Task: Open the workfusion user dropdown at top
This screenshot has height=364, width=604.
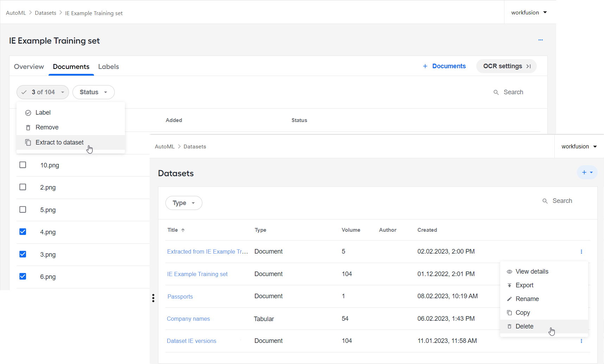Action: tap(529, 12)
